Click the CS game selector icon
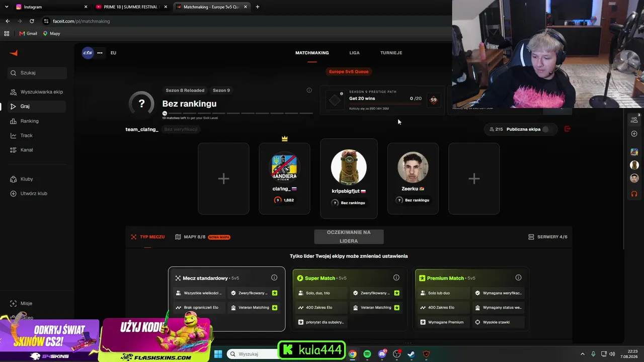 tap(88, 53)
